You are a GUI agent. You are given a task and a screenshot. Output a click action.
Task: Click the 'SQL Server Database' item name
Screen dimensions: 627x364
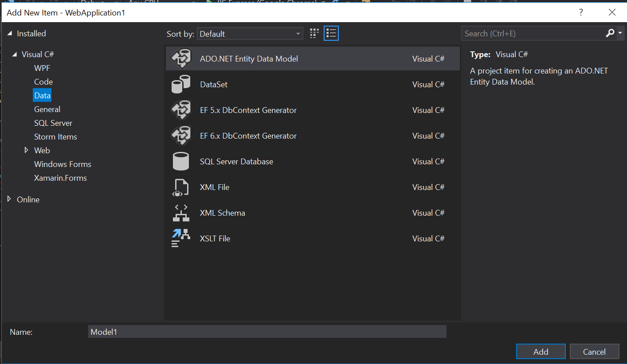tap(236, 161)
